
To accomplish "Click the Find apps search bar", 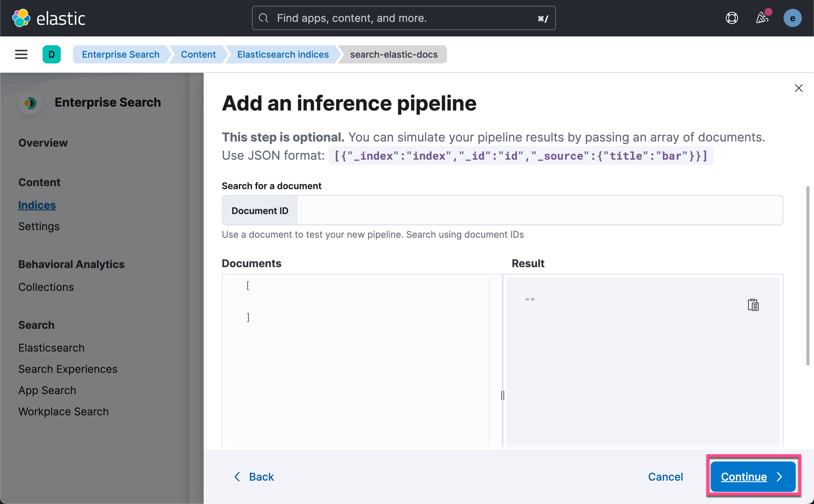I will [404, 18].
